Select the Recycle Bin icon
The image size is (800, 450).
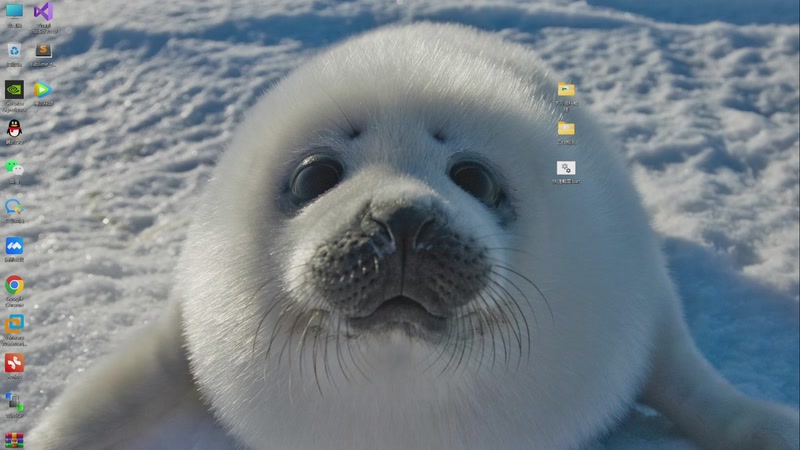click(14, 51)
